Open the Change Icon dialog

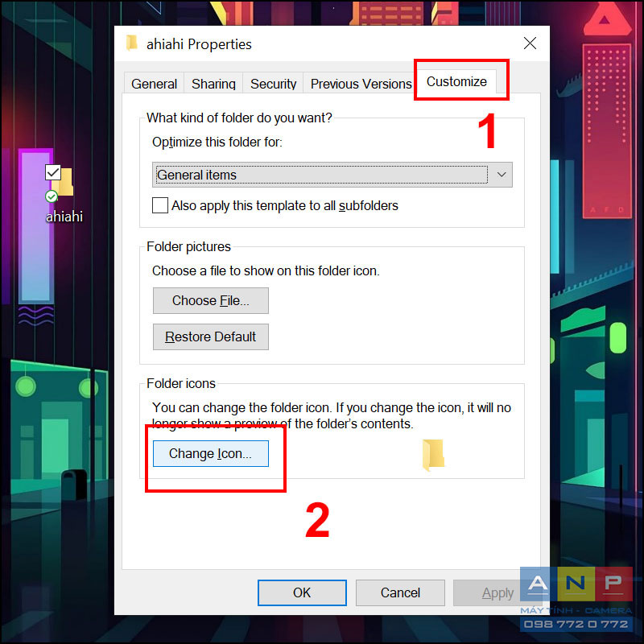point(211,453)
